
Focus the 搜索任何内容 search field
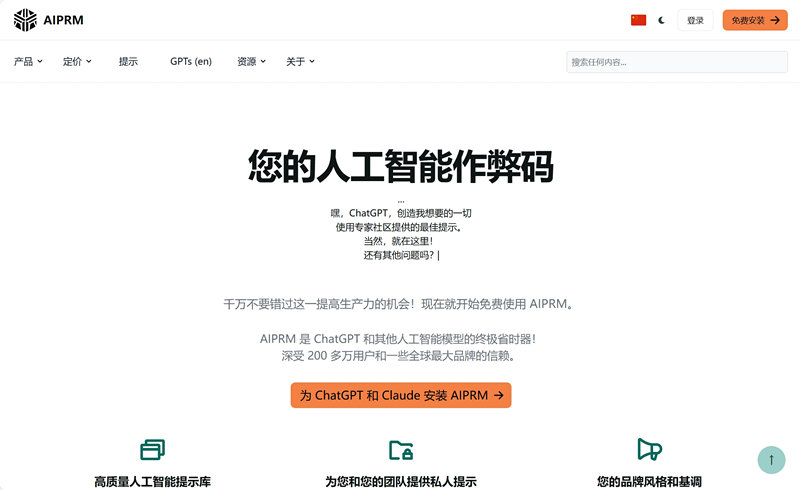pyautogui.click(x=677, y=62)
